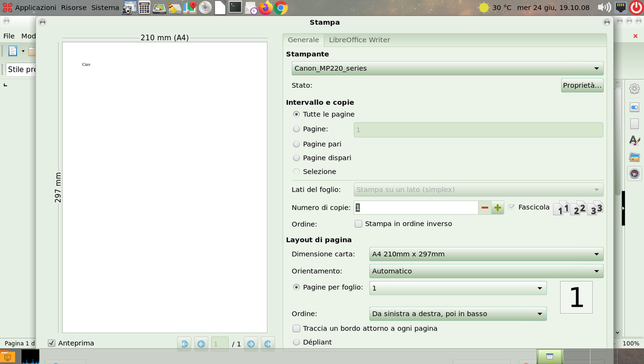
Task: Open the maps launcher in panel
Action: (190, 8)
